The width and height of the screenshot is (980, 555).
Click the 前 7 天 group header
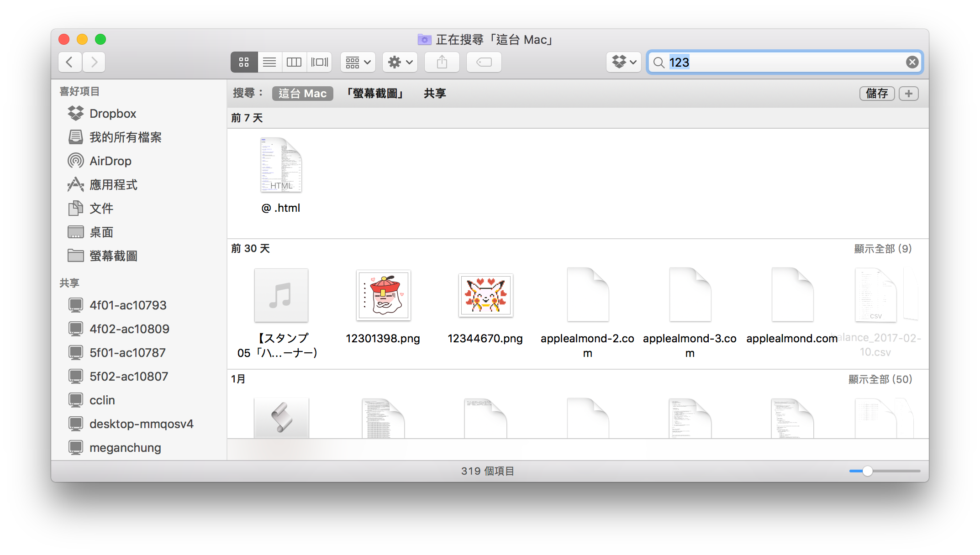pos(247,118)
